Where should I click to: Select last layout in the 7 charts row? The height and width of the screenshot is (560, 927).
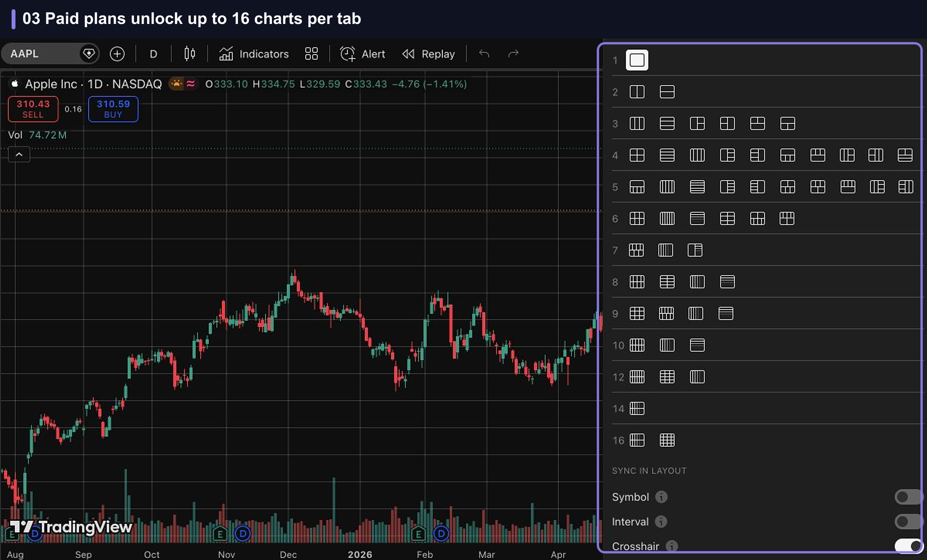point(695,250)
